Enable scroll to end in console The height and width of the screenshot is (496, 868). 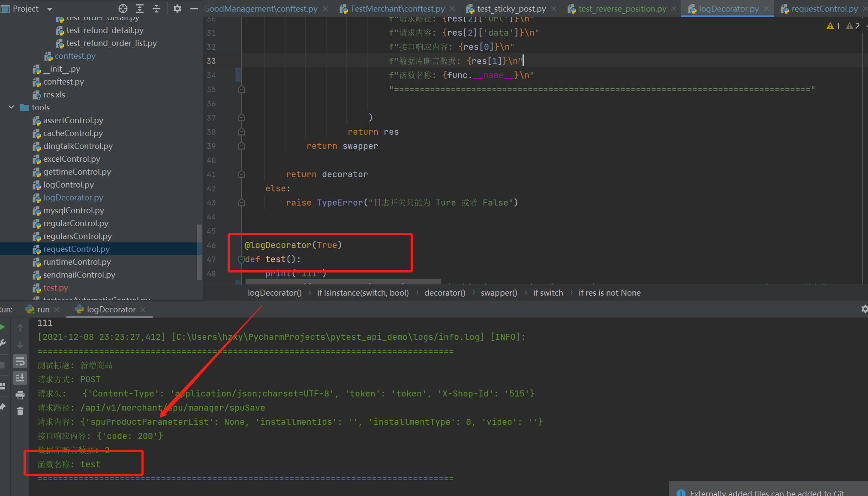pos(20,378)
